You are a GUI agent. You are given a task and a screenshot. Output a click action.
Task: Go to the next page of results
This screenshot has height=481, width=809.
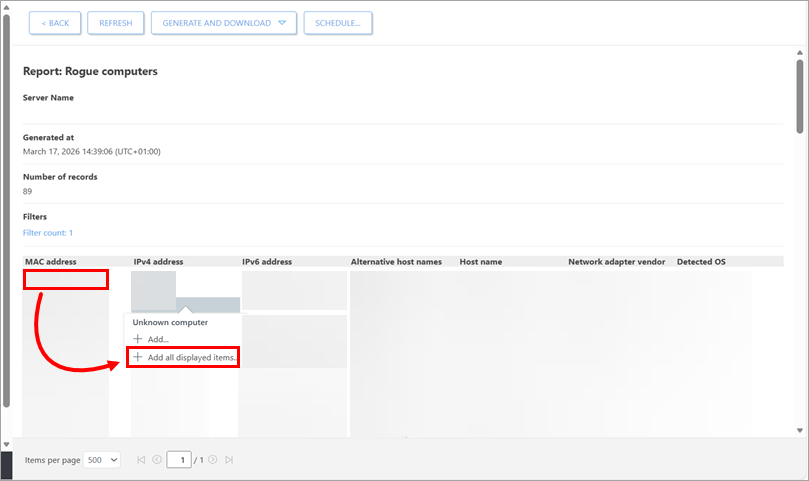213,460
